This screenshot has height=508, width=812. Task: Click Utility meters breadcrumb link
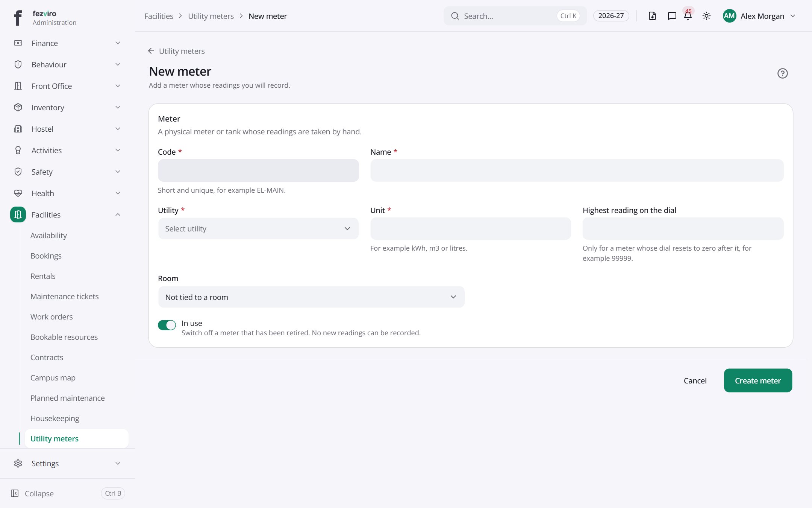tap(211, 16)
